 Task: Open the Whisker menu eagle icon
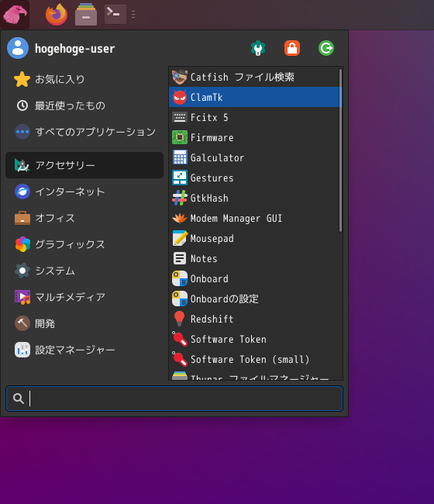[15, 15]
